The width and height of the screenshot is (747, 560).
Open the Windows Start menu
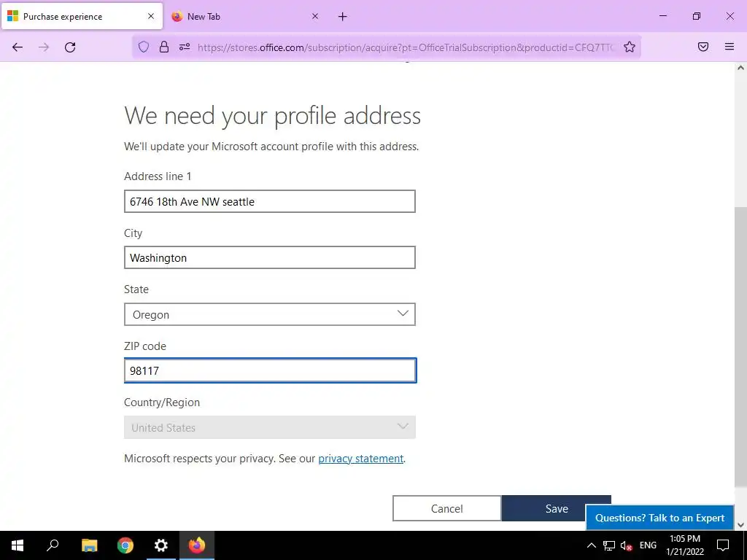18,545
